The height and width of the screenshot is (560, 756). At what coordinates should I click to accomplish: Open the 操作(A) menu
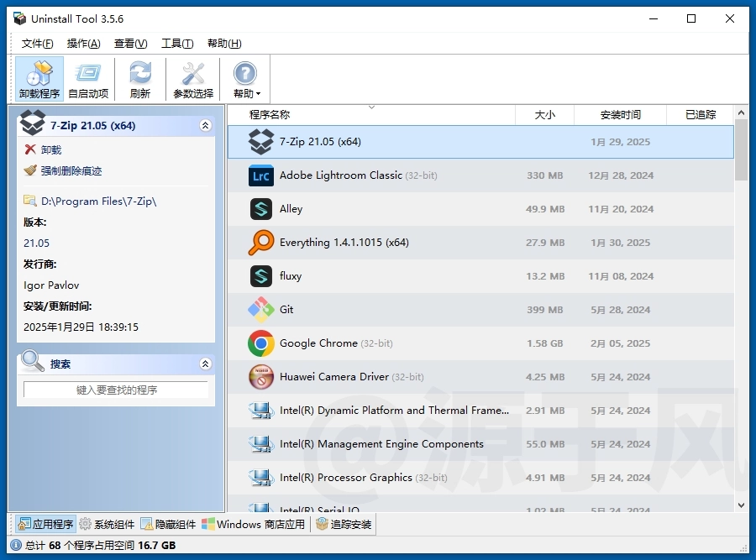pos(83,44)
